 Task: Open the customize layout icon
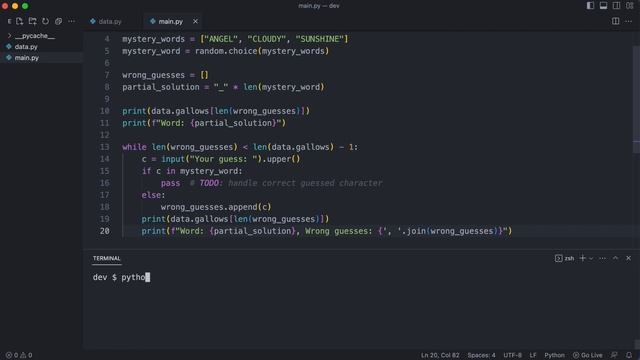pos(630,6)
